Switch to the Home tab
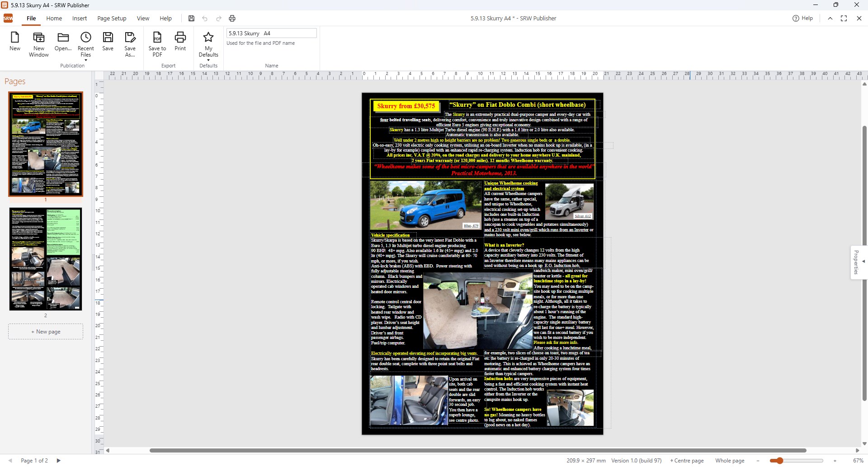This screenshot has height=467, width=868. tap(54, 19)
